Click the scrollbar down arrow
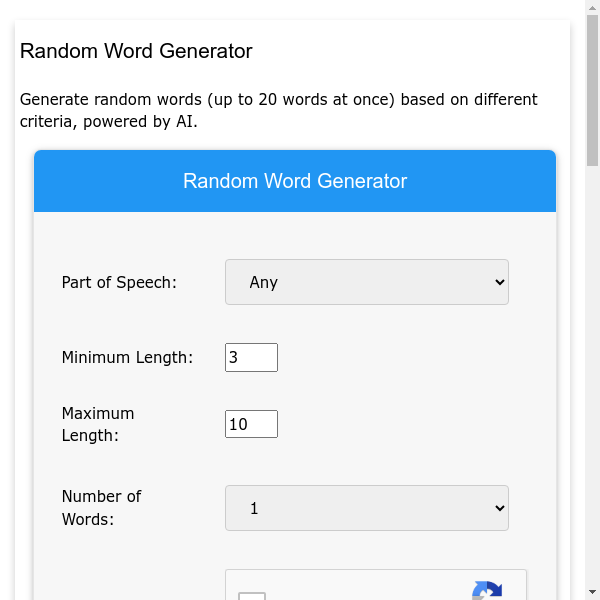Viewport: 600px width, 600px height. [x=592, y=593]
